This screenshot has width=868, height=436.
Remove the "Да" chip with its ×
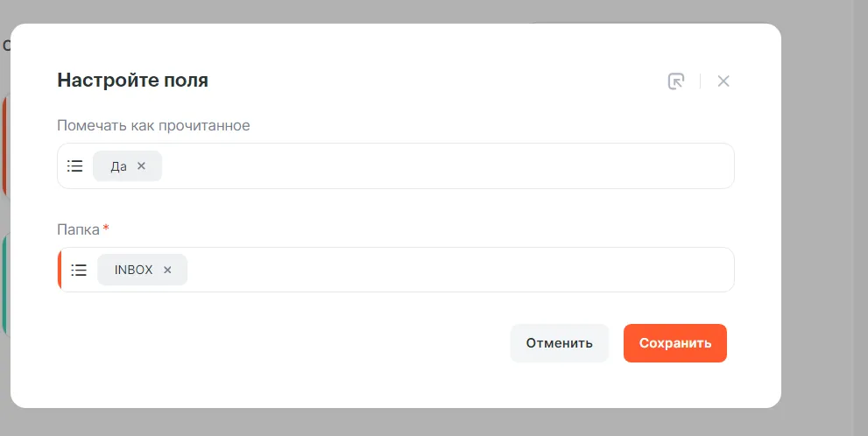coord(141,165)
